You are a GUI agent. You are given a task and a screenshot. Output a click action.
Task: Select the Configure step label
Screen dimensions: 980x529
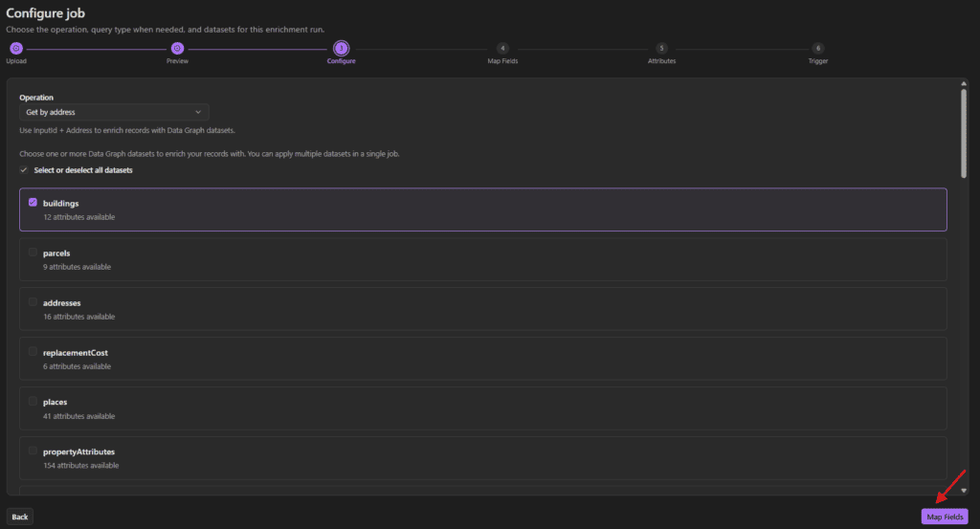[x=342, y=61]
